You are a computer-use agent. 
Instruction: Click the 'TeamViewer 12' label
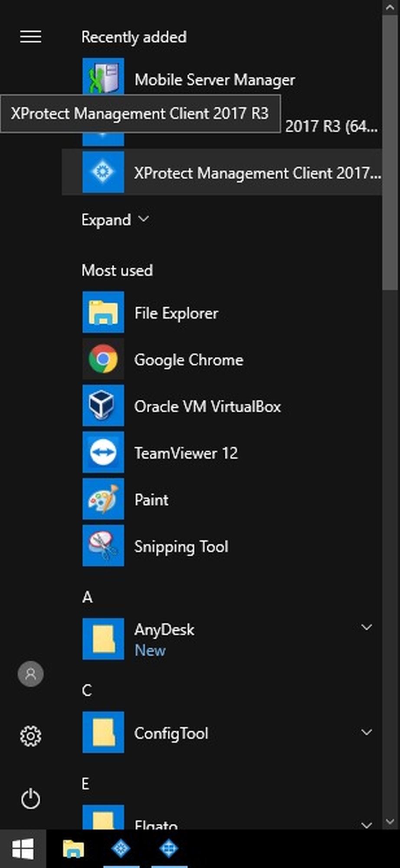coord(186,453)
